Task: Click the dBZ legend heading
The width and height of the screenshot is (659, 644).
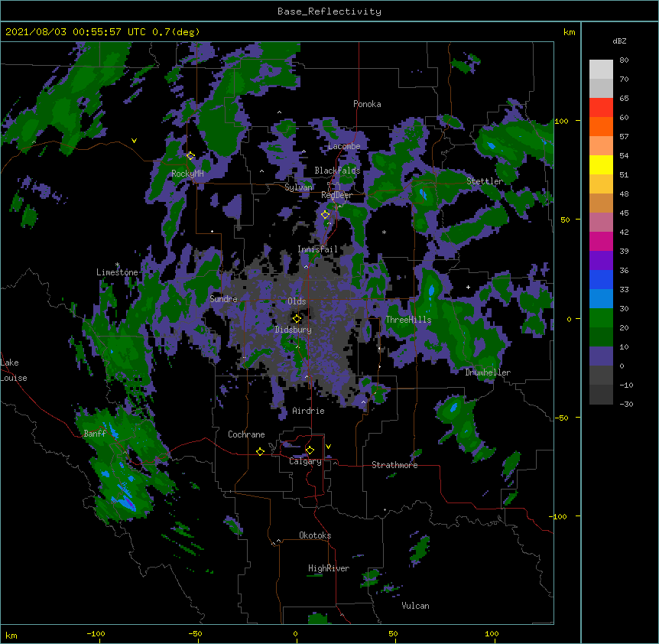Action: pyautogui.click(x=619, y=41)
